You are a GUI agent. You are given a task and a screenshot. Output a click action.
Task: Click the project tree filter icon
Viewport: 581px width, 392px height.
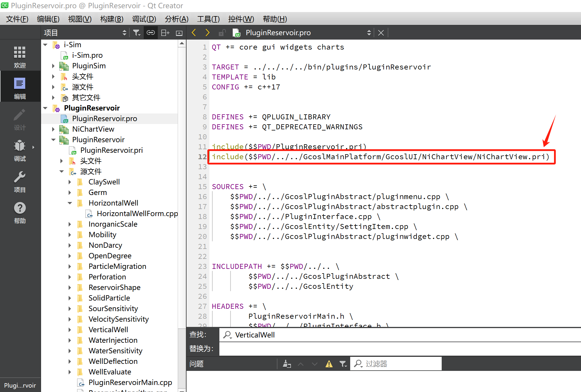coord(136,33)
